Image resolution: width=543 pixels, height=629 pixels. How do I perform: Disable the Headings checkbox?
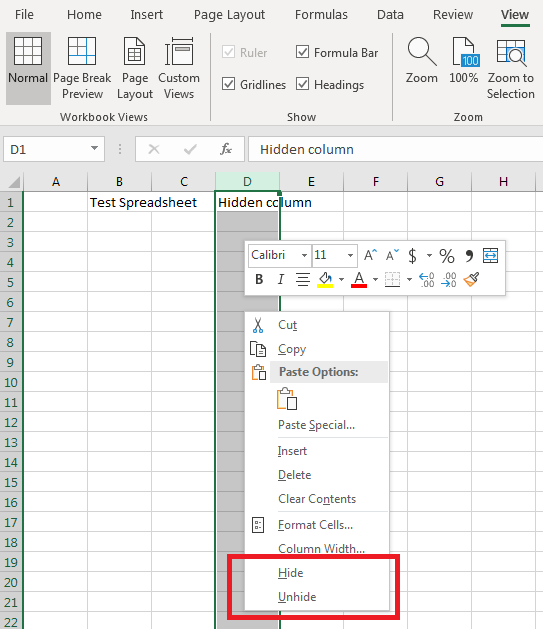tap(302, 84)
